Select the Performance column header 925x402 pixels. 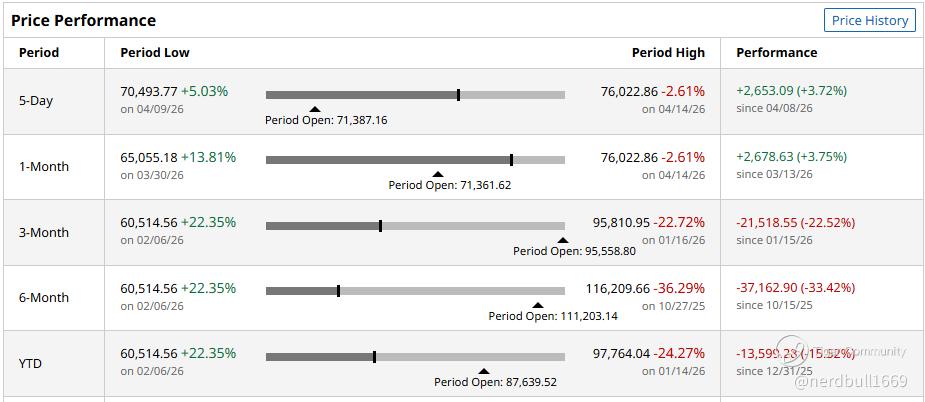click(x=776, y=53)
